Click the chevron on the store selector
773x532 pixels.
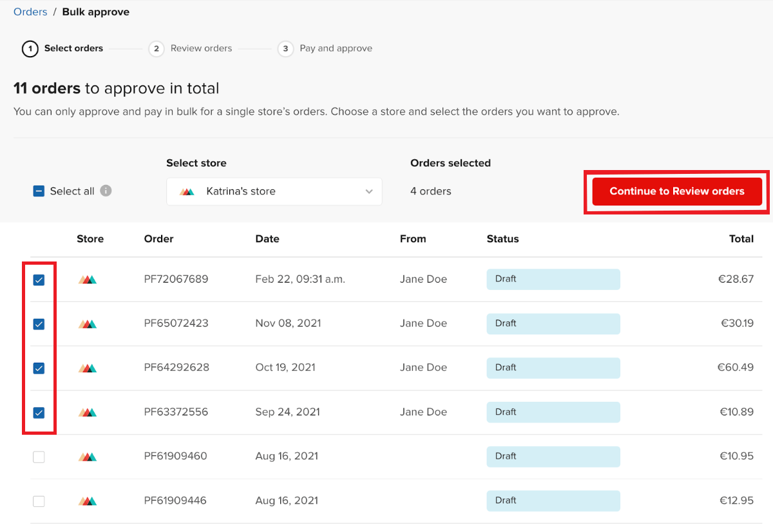(368, 191)
